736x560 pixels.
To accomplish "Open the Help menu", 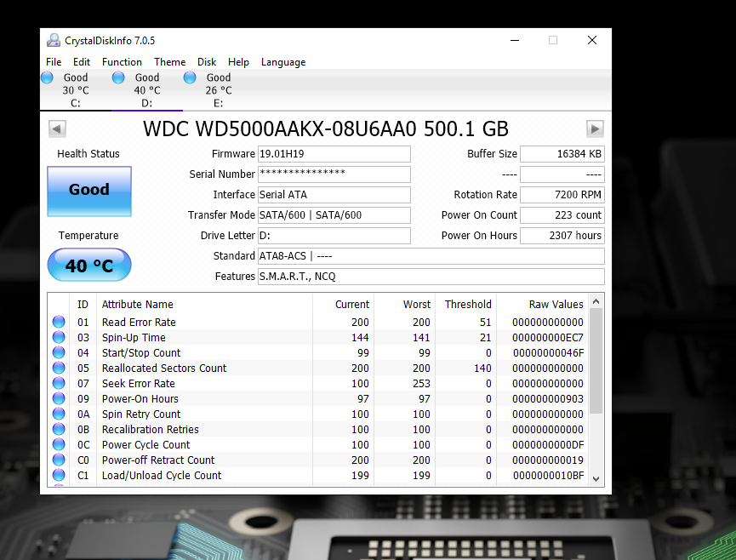I will pyautogui.click(x=238, y=61).
